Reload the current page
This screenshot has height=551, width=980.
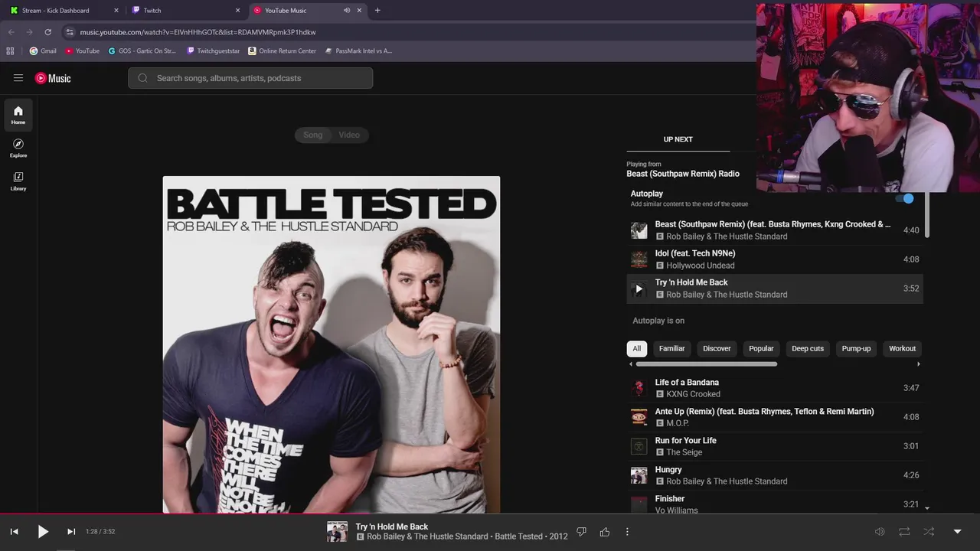point(47,32)
